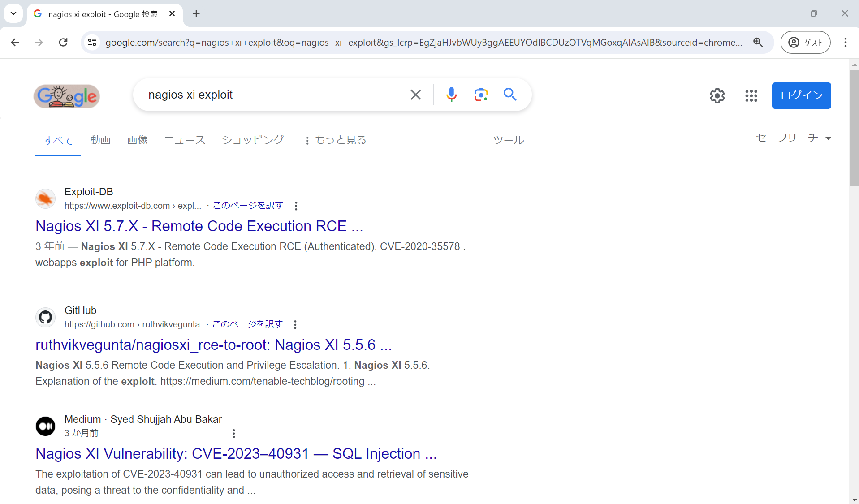Close the nagios xi exploit tab
The image size is (859, 504).
point(172,14)
